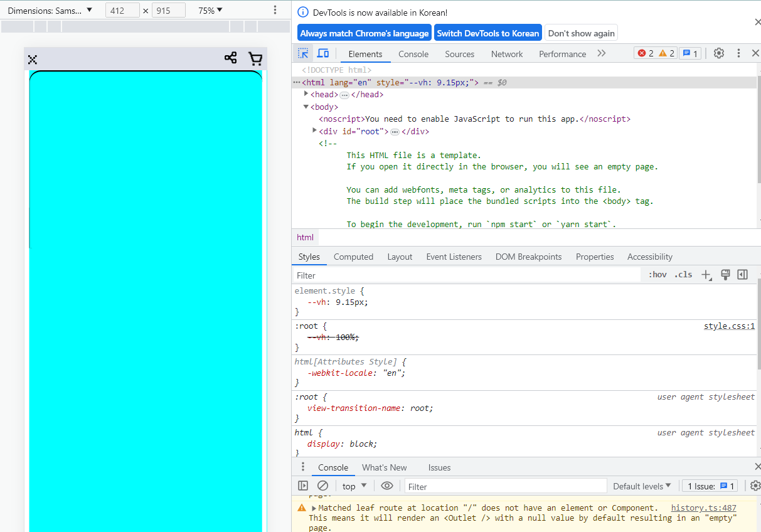Viewport: 761px width, 532px height.
Task: Click Don't show again button
Action: pos(582,33)
